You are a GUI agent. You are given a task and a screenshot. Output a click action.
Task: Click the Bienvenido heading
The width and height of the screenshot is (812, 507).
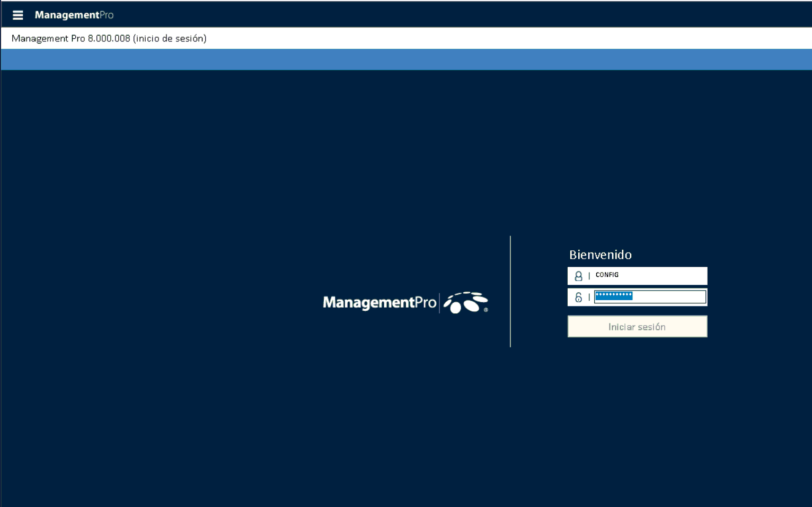pos(600,255)
